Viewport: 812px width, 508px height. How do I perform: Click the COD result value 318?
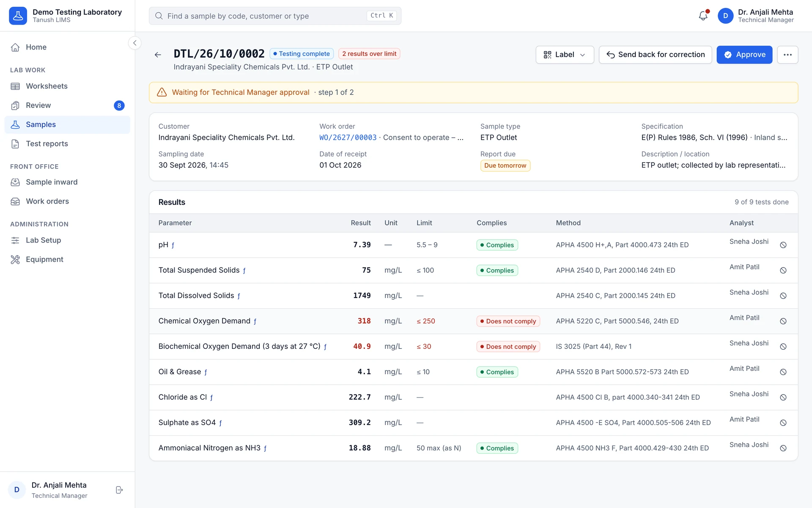point(364,321)
